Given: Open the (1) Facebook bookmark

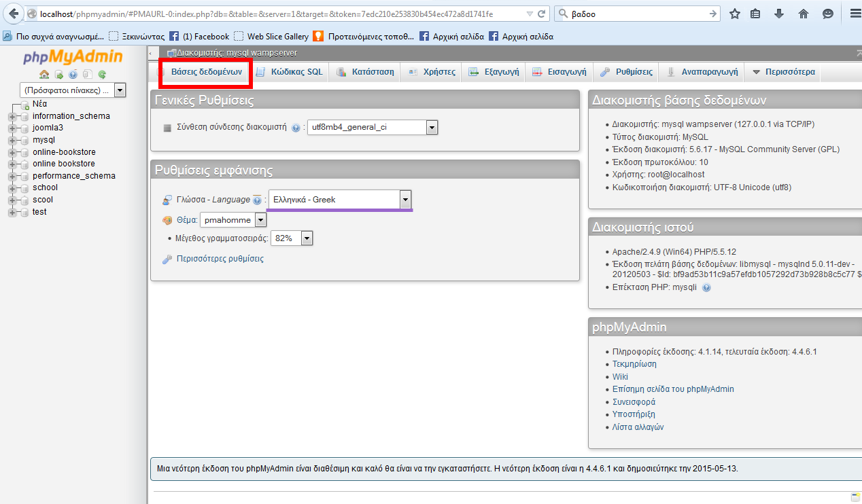Looking at the screenshot, I should coord(200,36).
